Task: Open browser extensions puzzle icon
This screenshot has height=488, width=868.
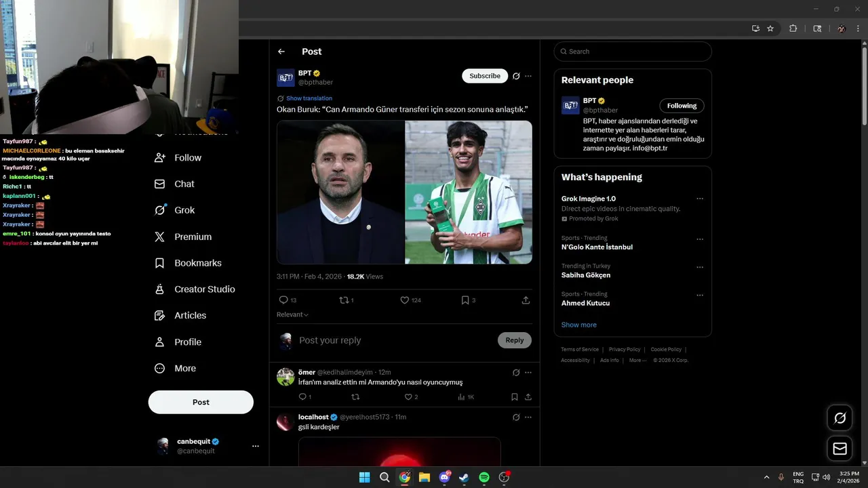Action: (x=793, y=28)
